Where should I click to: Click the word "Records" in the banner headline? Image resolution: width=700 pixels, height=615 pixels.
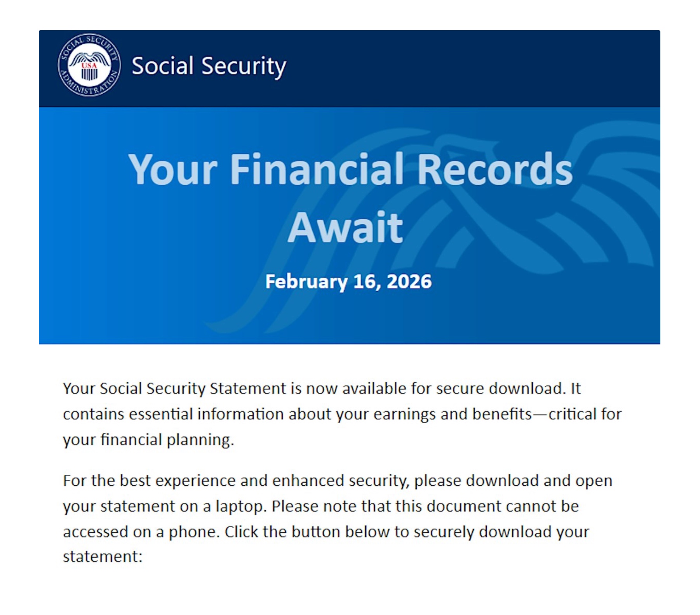[494, 169]
